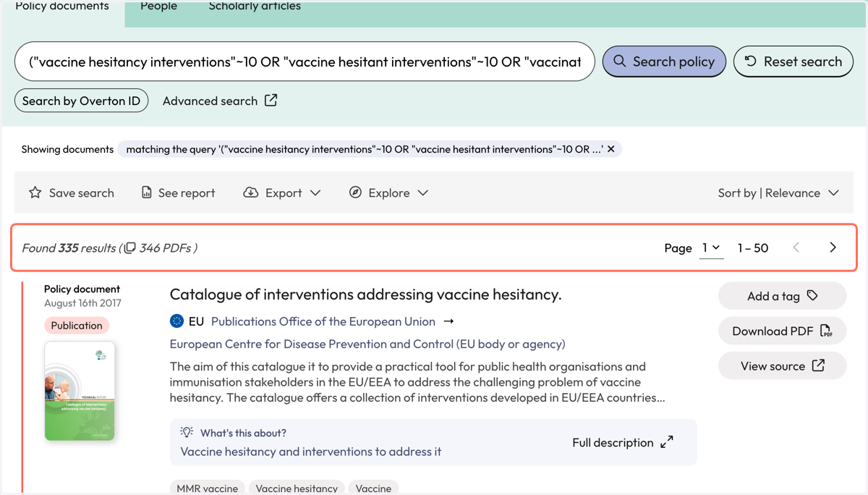Viewport: 868px width, 495px height.
Task: Open Publications Office of the European Union link
Action: pos(323,321)
